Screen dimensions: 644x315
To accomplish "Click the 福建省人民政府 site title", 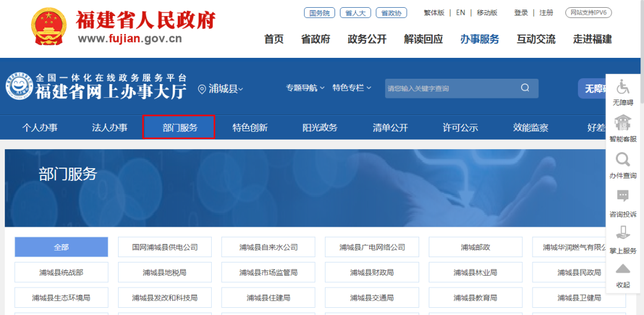I will tap(146, 19).
